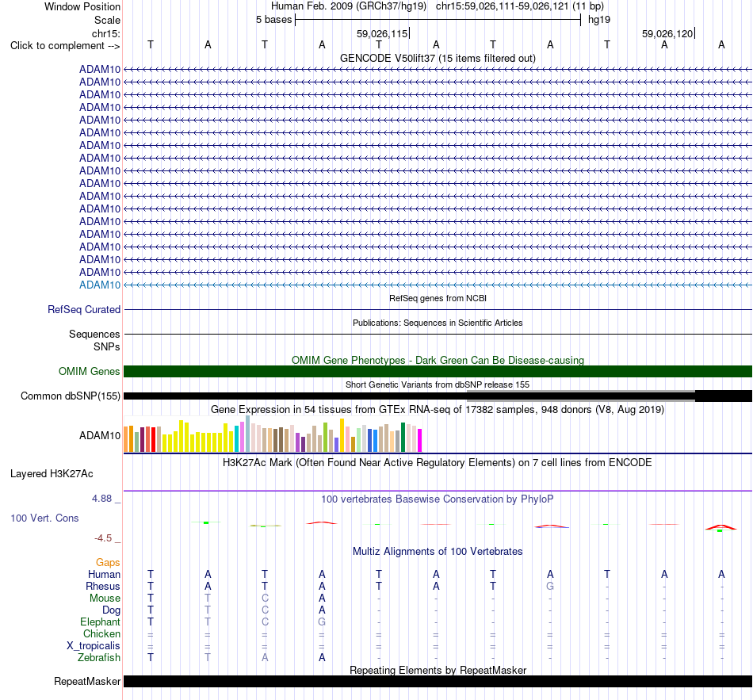Select the 'Scale' track label

(107, 20)
